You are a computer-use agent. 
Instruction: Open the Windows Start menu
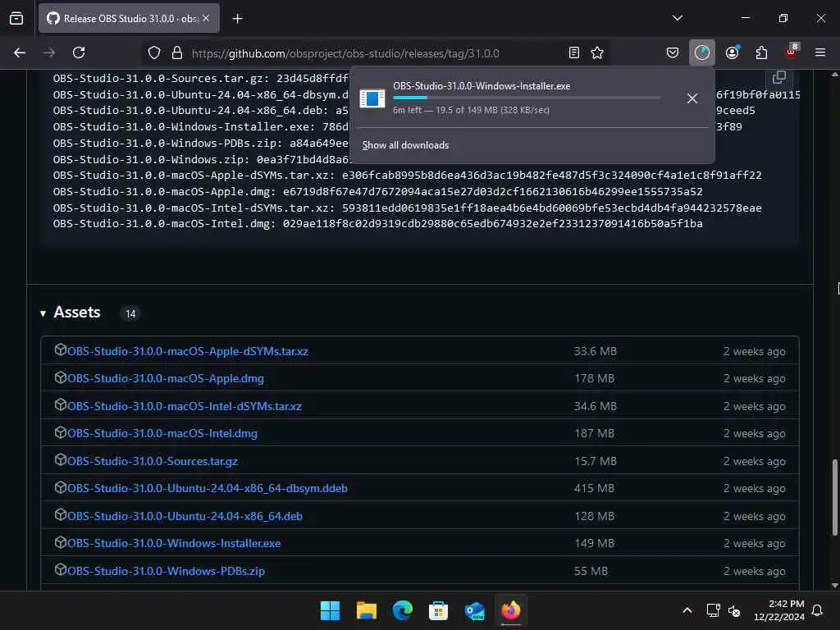click(x=330, y=610)
